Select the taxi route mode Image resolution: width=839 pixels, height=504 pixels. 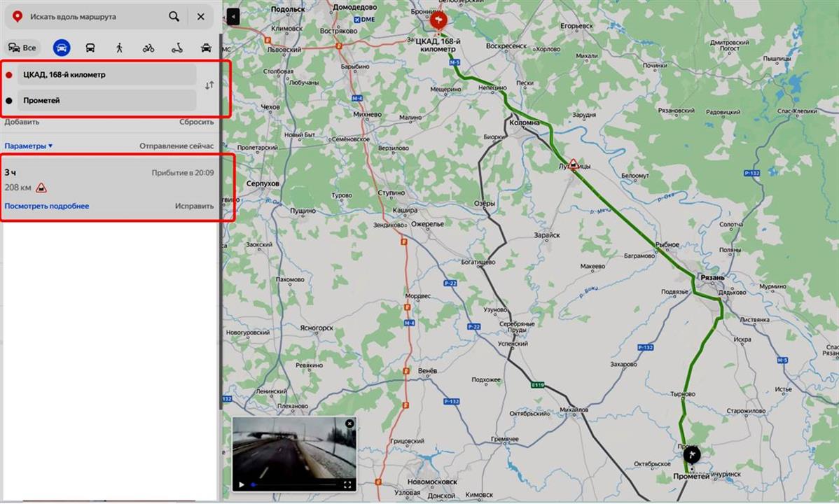pyautogui.click(x=206, y=48)
